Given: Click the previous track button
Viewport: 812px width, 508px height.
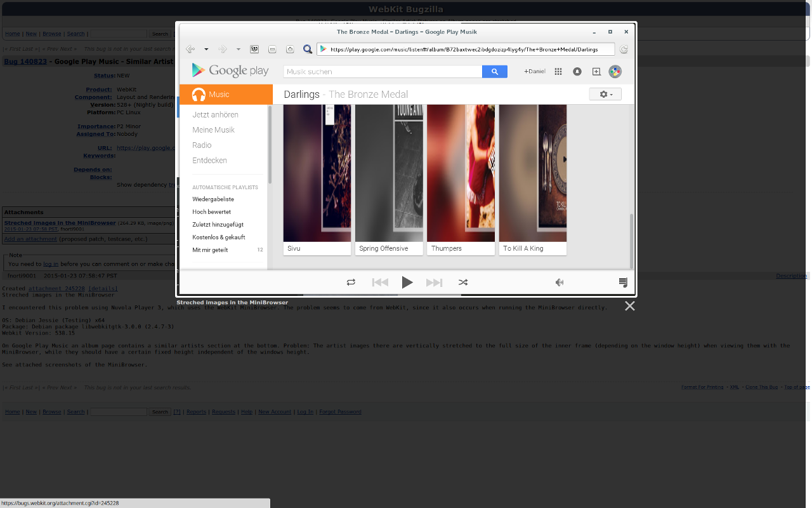Looking at the screenshot, I should pyautogui.click(x=380, y=283).
